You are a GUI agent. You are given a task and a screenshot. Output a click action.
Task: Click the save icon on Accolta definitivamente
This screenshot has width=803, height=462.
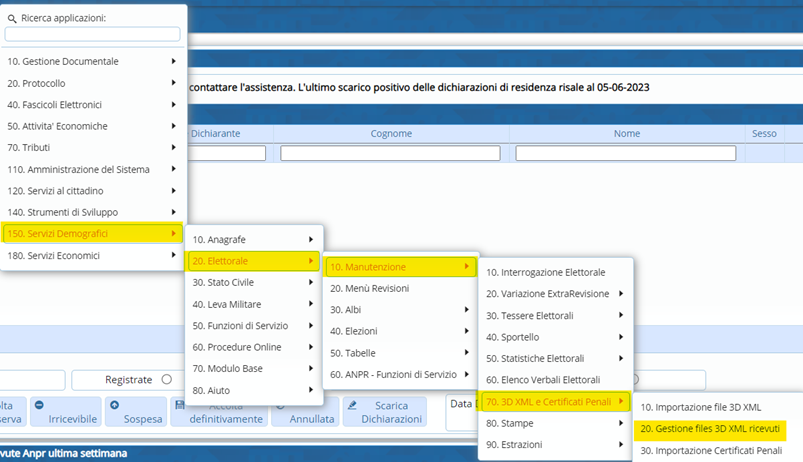click(x=179, y=405)
